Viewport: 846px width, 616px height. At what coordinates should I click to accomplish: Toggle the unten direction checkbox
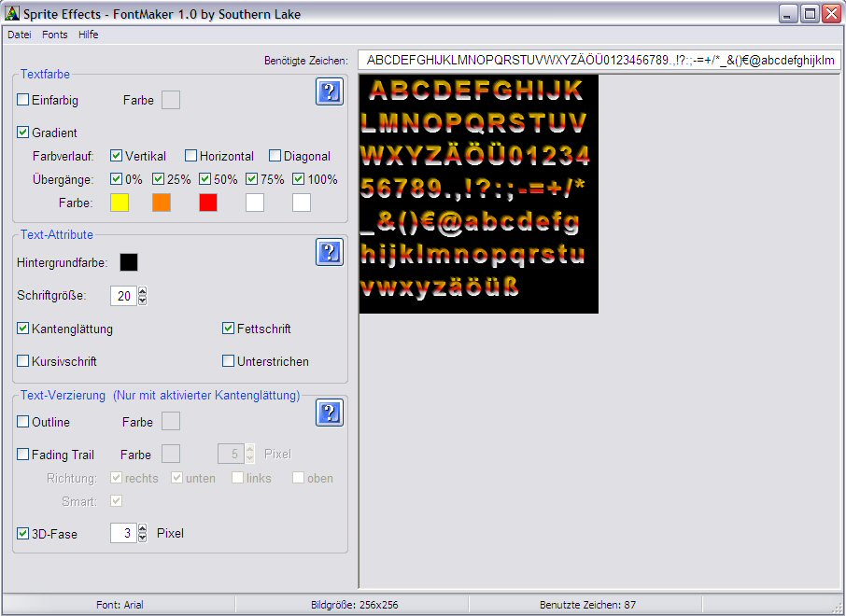point(177,478)
